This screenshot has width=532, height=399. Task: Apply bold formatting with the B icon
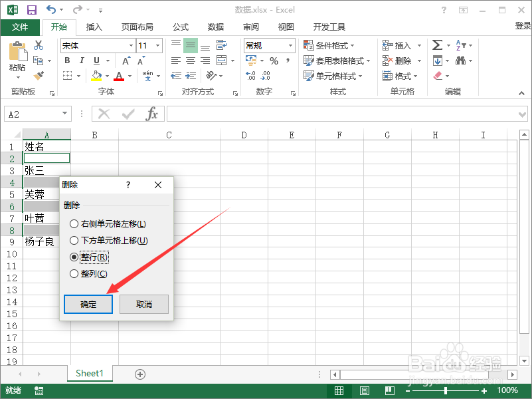tap(66, 60)
